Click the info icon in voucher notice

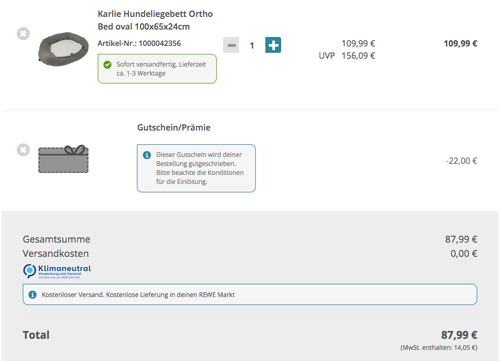pyautogui.click(x=147, y=155)
